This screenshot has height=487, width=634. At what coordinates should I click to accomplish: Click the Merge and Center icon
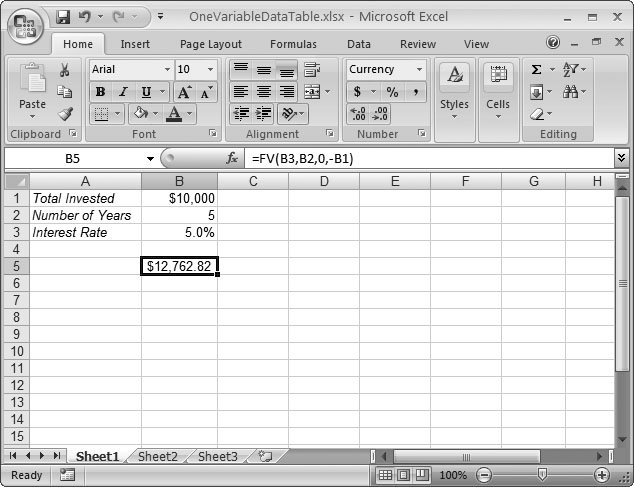[x=311, y=91]
